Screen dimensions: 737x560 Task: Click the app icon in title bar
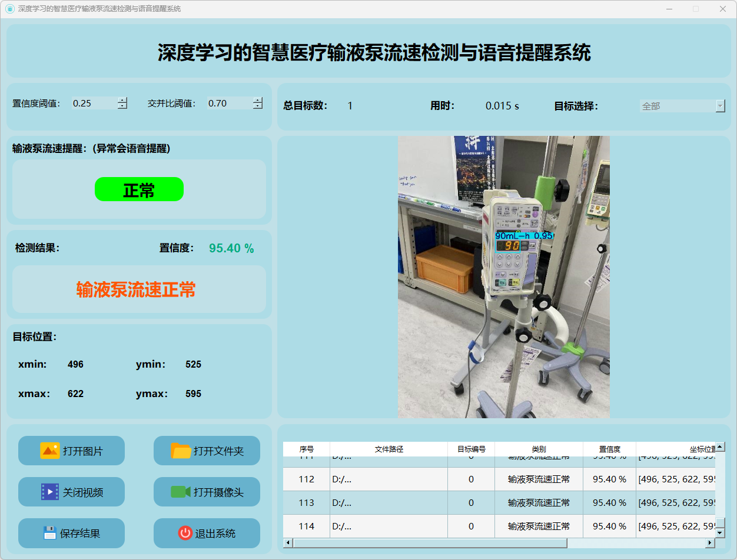pos(9,9)
